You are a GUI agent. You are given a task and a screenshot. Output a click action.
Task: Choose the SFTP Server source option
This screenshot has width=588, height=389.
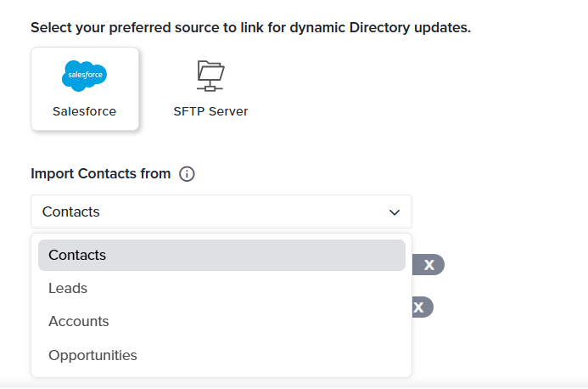click(210, 89)
